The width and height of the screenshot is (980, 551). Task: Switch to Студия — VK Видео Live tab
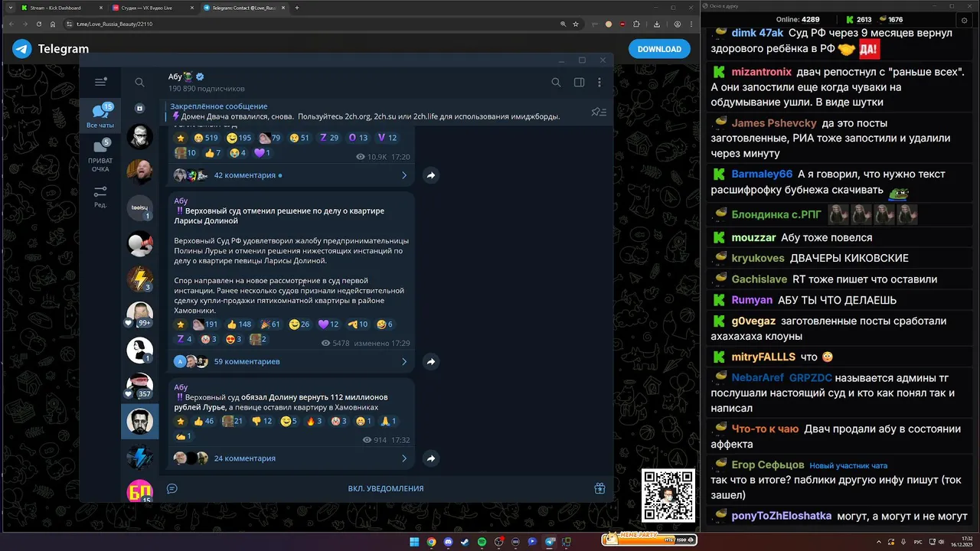[151, 8]
